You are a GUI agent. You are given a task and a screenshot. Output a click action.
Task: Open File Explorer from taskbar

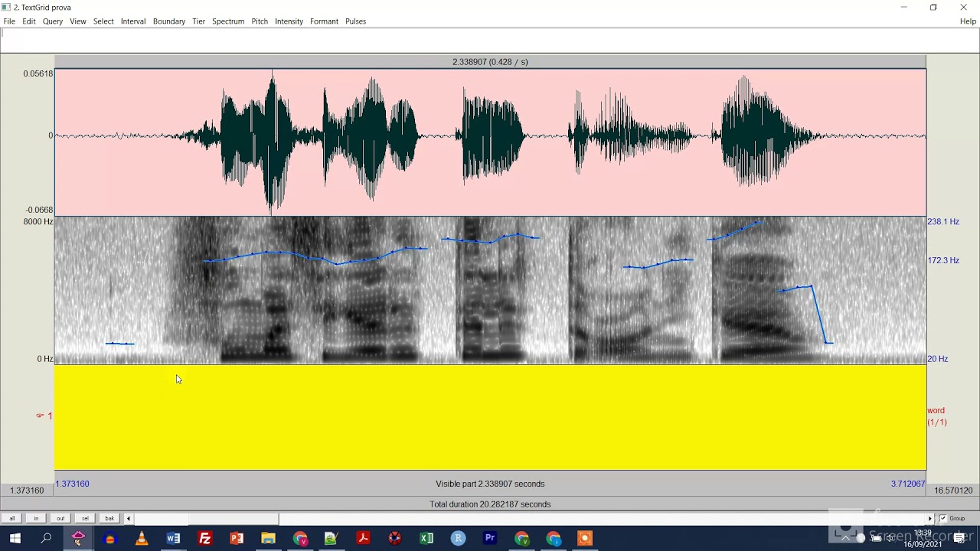coord(268,539)
